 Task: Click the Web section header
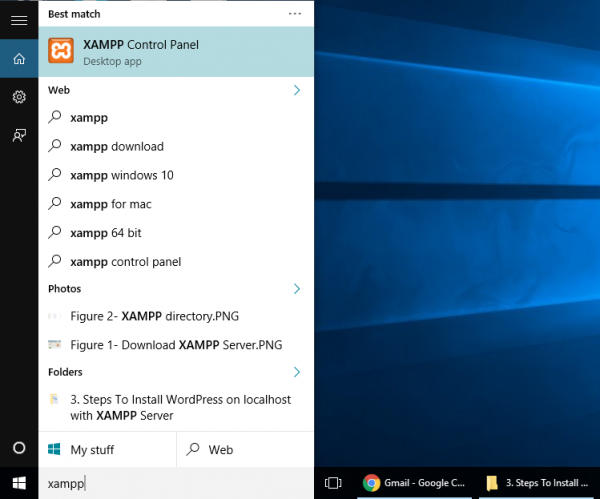click(x=59, y=90)
